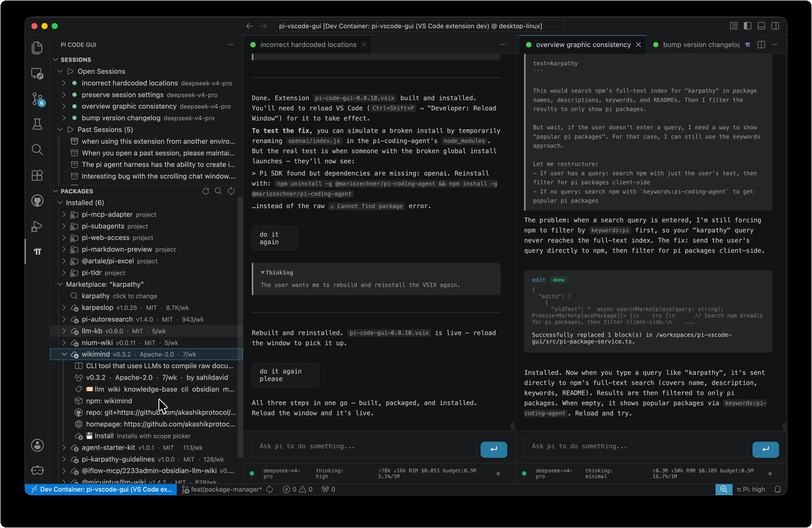Screen dimensions: 812x528
Task: Expand the 'preserve session settings' session
Action: [x=64, y=94]
